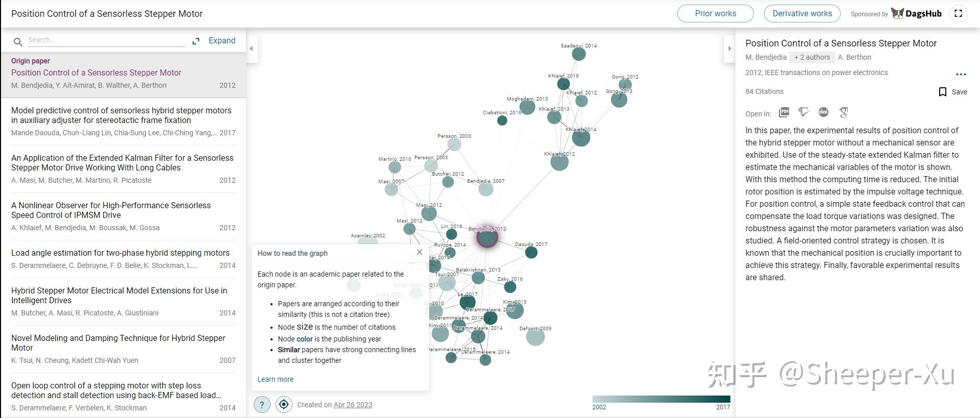Screen dimensions: 980x418
Task: Switch to Derivative works view
Action: (x=802, y=14)
